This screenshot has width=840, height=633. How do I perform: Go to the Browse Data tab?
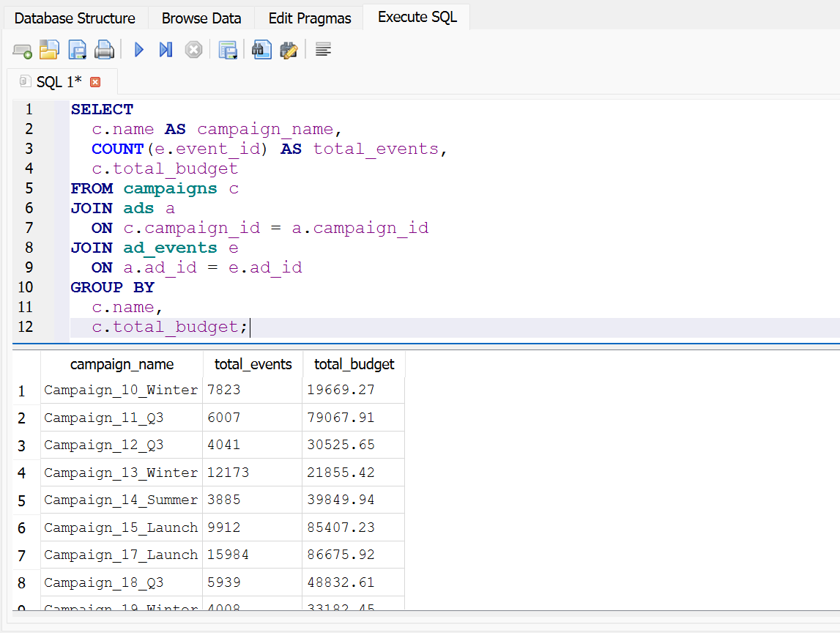pos(201,18)
